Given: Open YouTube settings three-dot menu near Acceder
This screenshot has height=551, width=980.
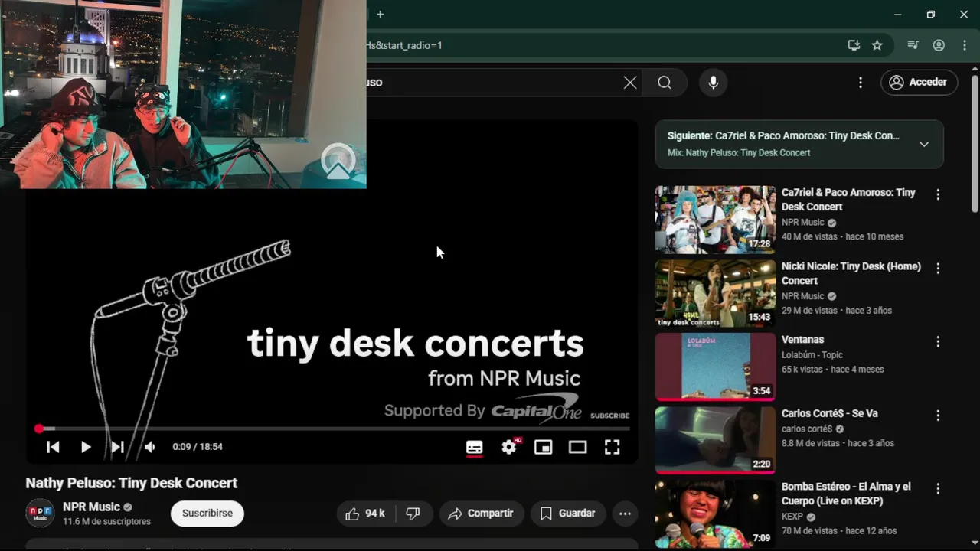Looking at the screenshot, I should pos(861,82).
